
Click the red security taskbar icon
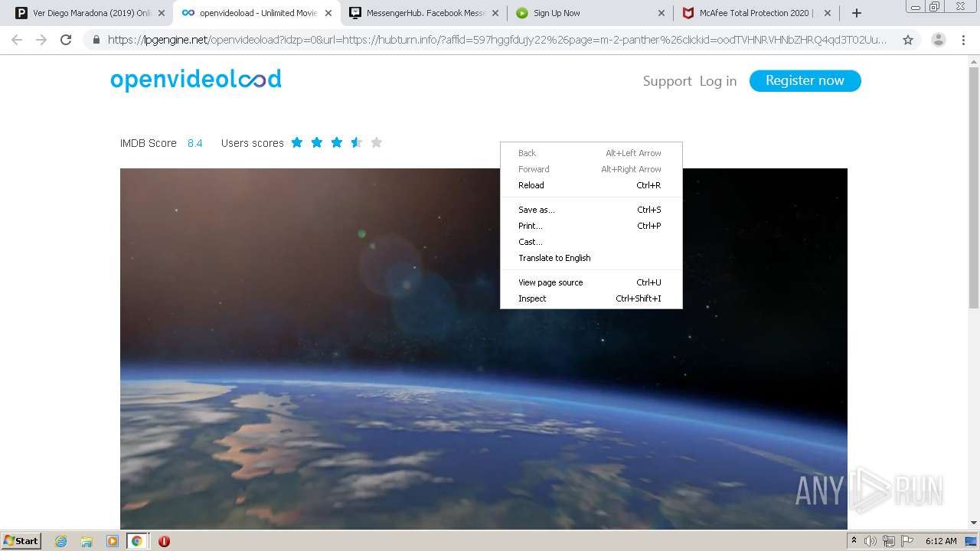pyautogui.click(x=164, y=541)
